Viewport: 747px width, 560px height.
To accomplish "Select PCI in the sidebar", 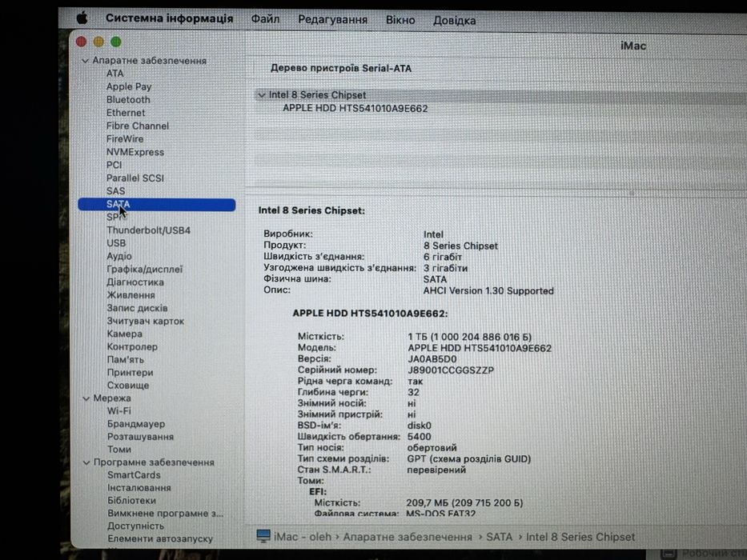I will [x=114, y=165].
